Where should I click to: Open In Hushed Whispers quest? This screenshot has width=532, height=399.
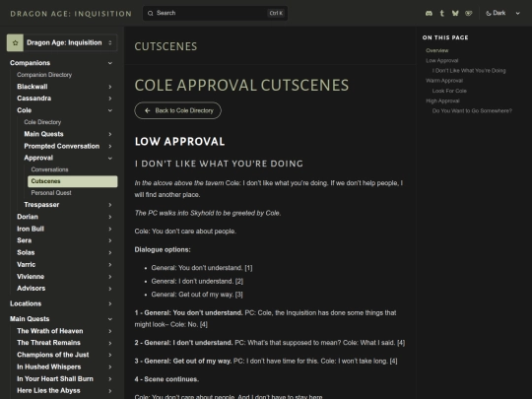[49, 367]
